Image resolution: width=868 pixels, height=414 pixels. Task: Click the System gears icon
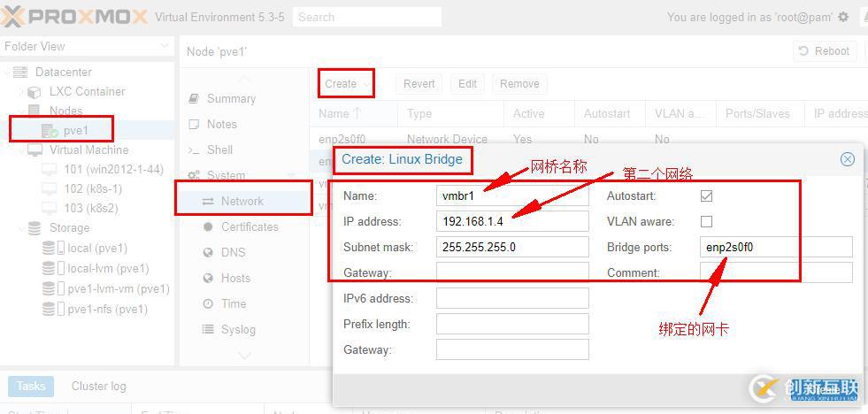click(x=194, y=175)
